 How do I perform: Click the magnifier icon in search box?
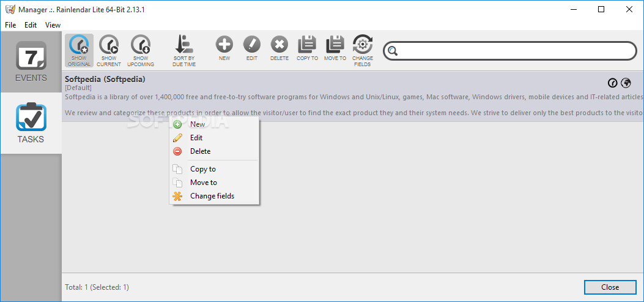coord(393,51)
